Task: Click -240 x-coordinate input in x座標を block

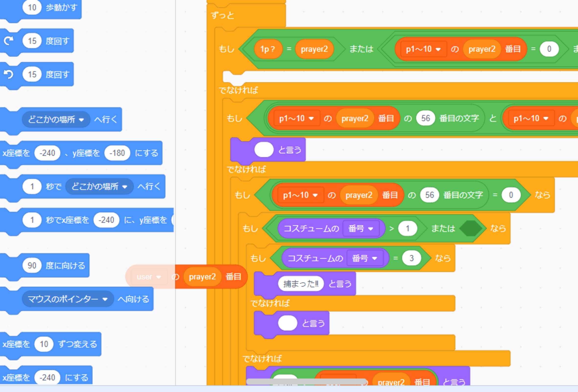Action: pyautogui.click(x=47, y=153)
